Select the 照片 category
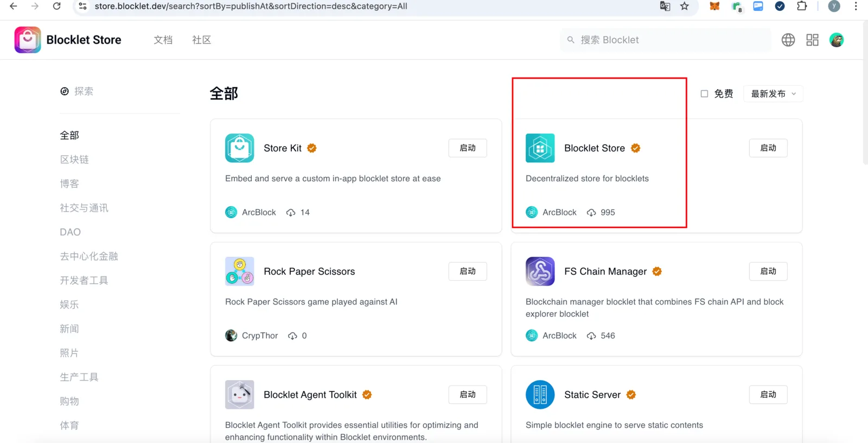Image resolution: width=868 pixels, height=443 pixels. [69, 353]
